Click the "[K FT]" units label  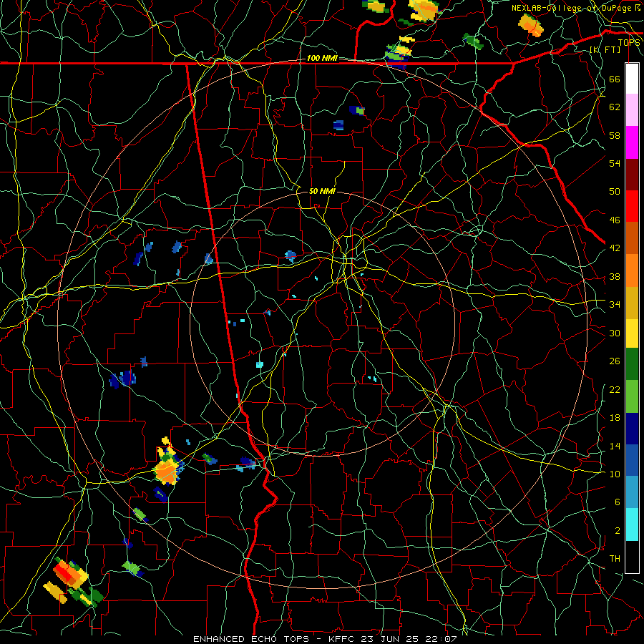coord(605,50)
